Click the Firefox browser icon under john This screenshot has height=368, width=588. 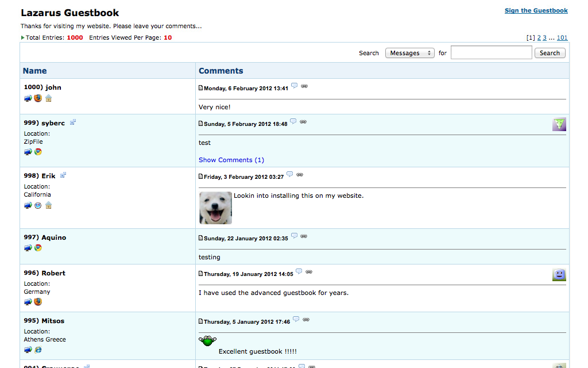click(38, 98)
